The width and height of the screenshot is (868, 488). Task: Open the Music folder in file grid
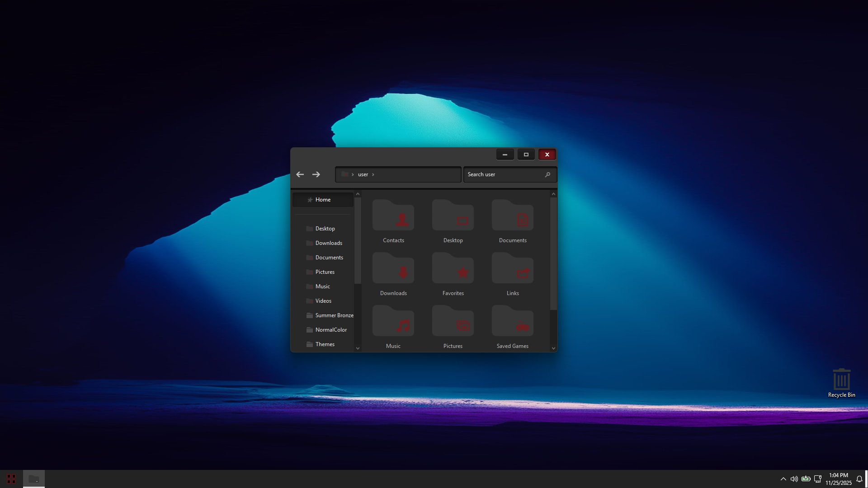click(x=393, y=322)
